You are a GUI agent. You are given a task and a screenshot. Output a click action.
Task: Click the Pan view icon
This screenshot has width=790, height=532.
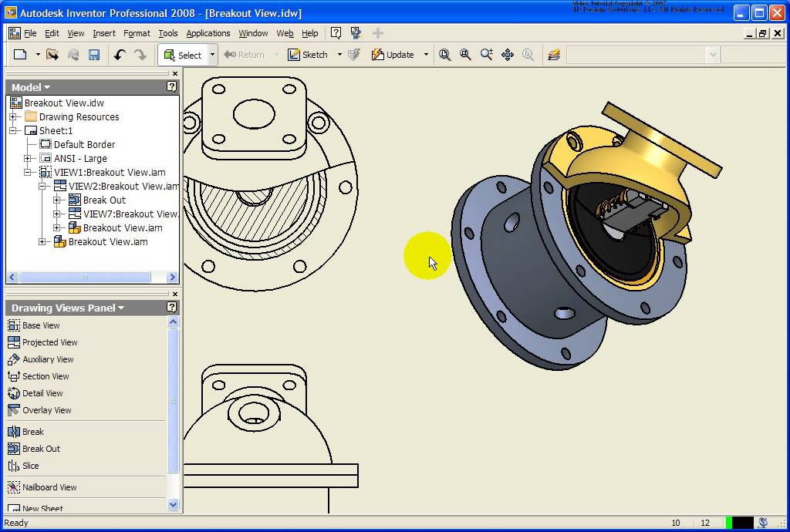pyautogui.click(x=508, y=55)
